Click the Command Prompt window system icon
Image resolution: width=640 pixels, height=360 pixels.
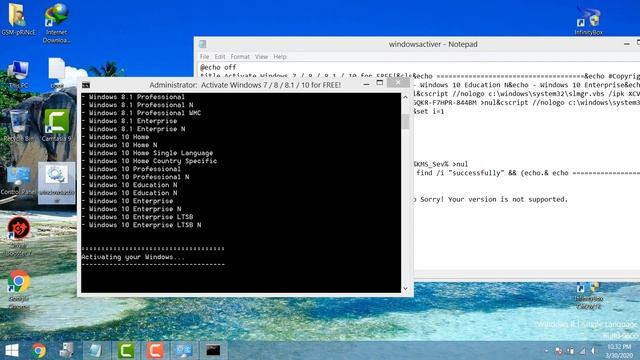click(x=86, y=85)
